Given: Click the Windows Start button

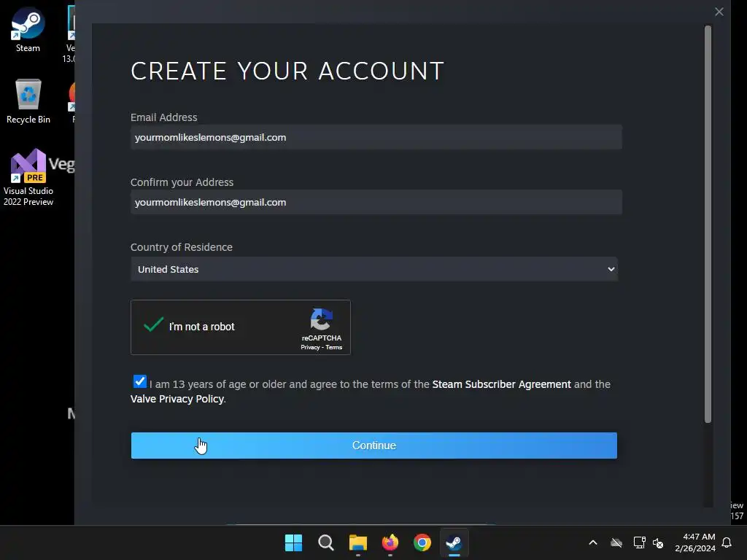Looking at the screenshot, I should (293, 542).
